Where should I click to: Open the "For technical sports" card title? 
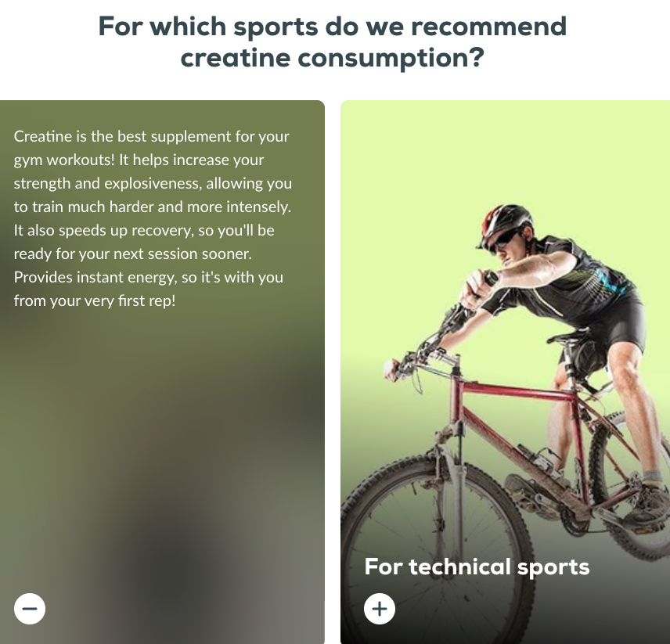click(477, 567)
